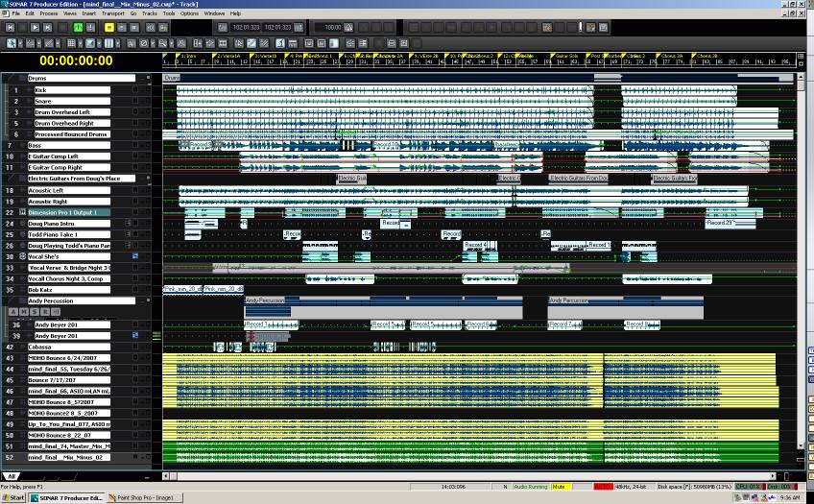The width and height of the screenshot is (814, 504).
Task: Click the synth icon on Dimension Pro track
Action: 21,212
